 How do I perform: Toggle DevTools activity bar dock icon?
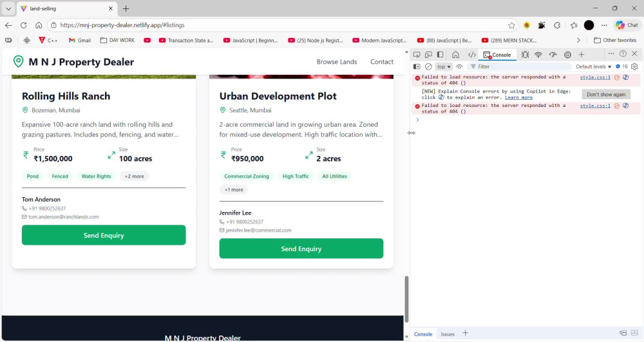click(440, 55)
